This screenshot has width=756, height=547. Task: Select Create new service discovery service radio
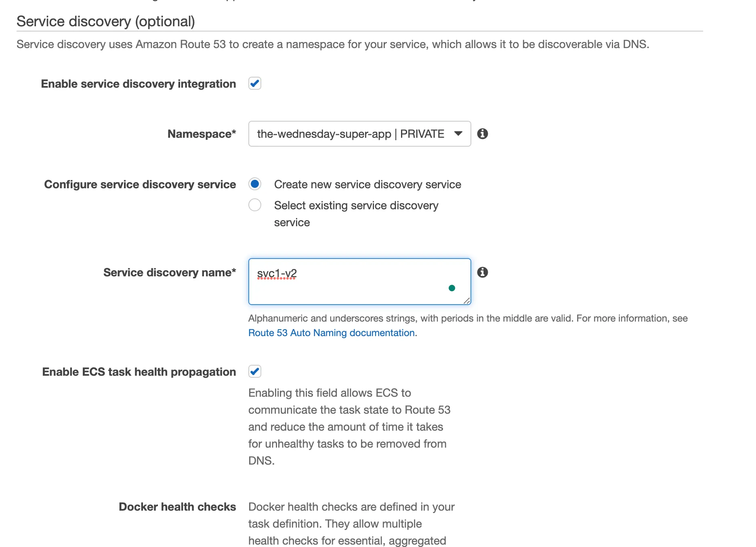click(255, 184)
